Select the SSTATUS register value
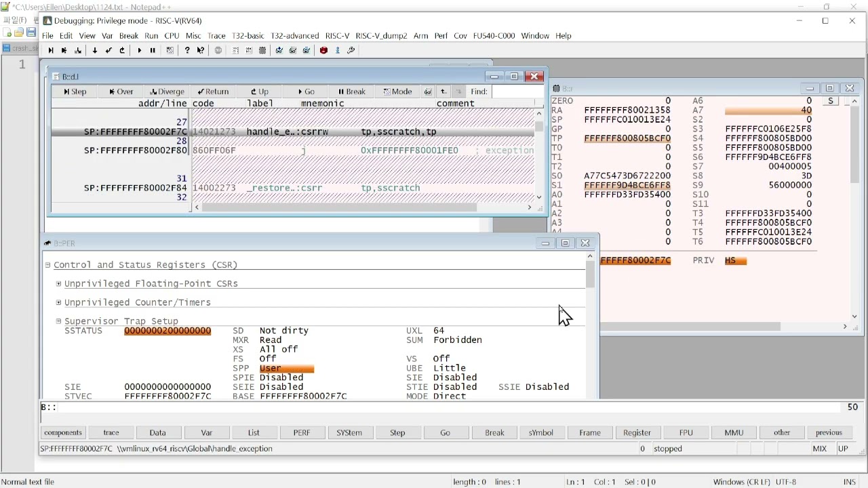Screen dimensions: 868x488 [167, 331]
